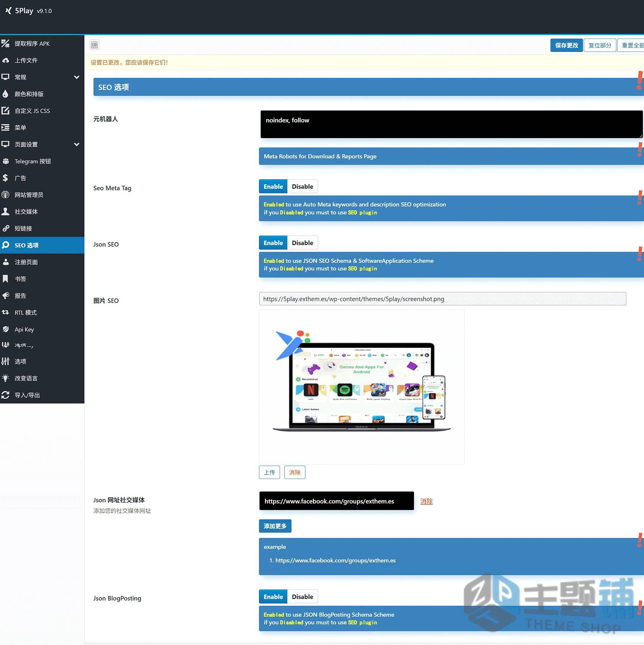Image resolution: width=644 pixels, height=645 pixels.
Task: Click the 保存更改 button
Action: [566, 45]
